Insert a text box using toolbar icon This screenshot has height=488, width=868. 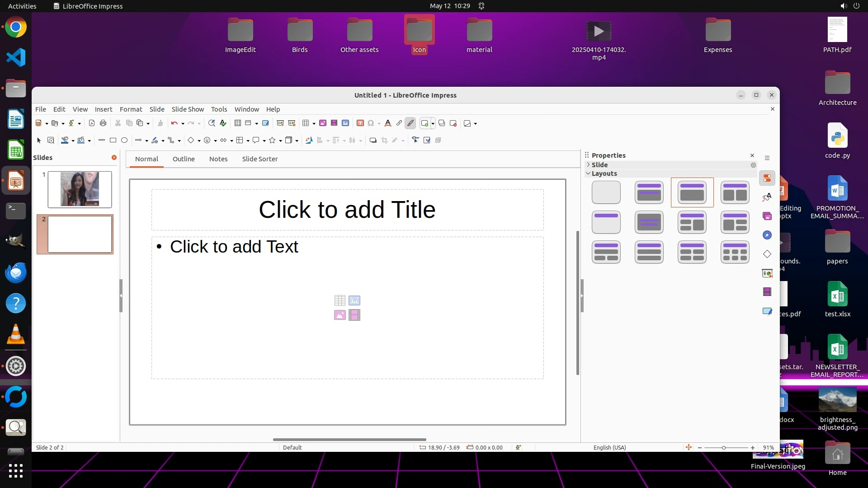click(x=360, y=123)
